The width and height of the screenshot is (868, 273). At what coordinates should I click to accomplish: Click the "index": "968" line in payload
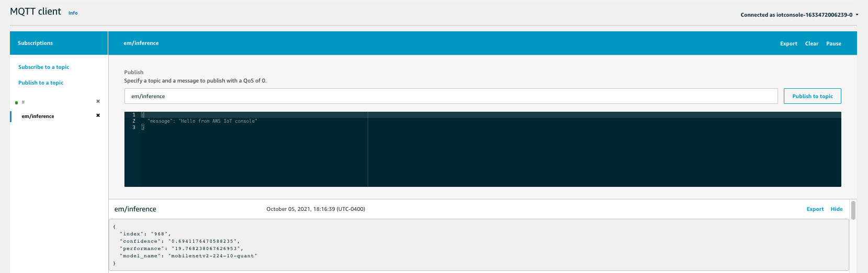click(x=145, y=234)
